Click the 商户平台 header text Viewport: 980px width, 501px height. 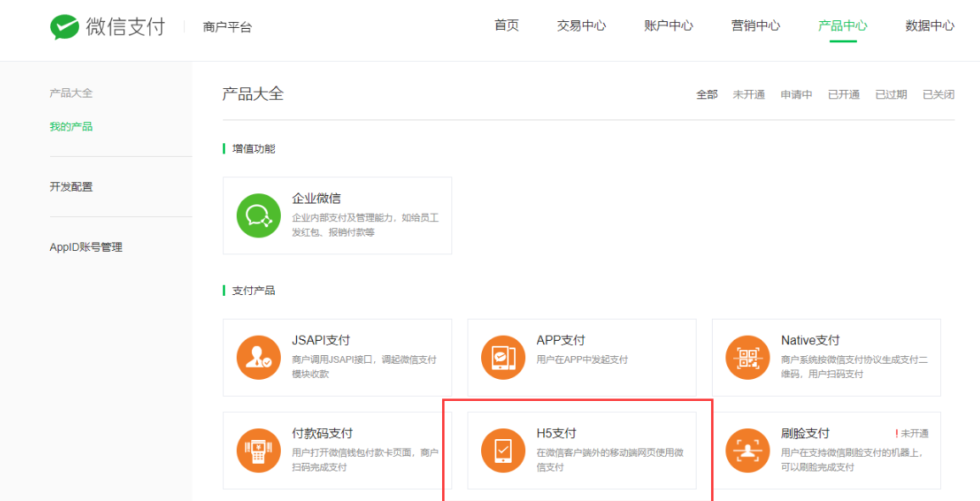227,27
